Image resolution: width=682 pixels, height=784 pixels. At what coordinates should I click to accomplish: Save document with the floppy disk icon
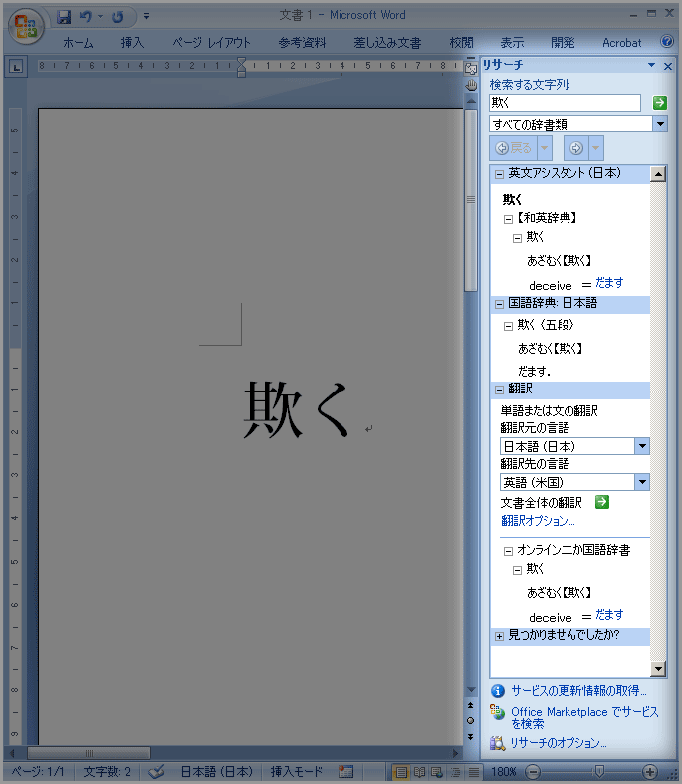pos(64,17)
